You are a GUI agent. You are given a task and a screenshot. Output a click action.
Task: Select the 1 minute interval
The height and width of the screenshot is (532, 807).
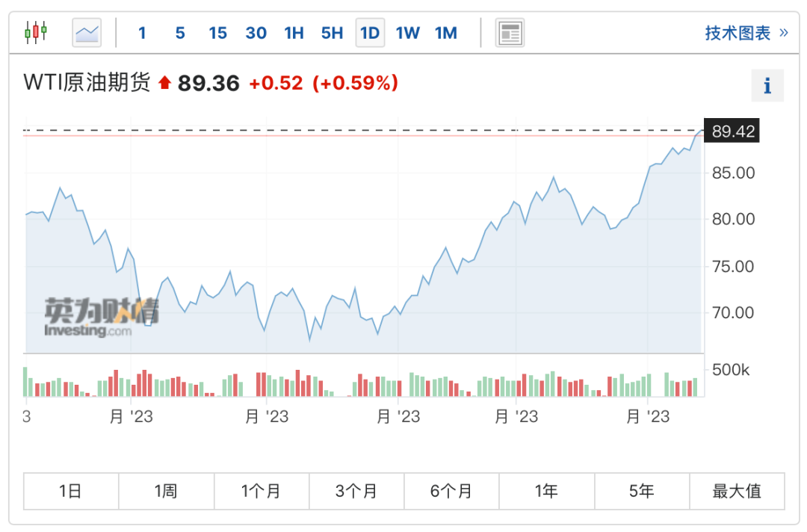click(142, 33)
